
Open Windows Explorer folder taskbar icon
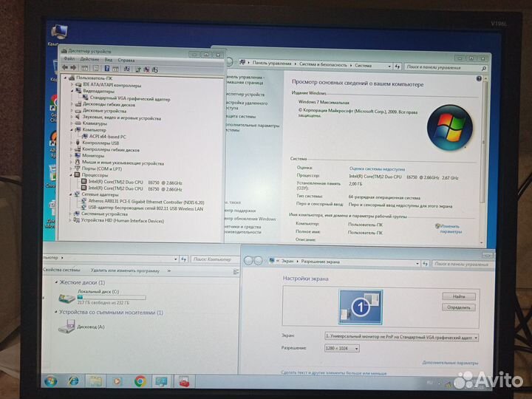tap(95, 381)
